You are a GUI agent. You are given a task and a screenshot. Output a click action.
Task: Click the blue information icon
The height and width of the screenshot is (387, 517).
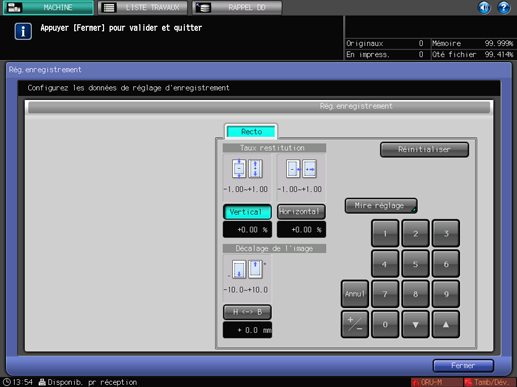23,31
